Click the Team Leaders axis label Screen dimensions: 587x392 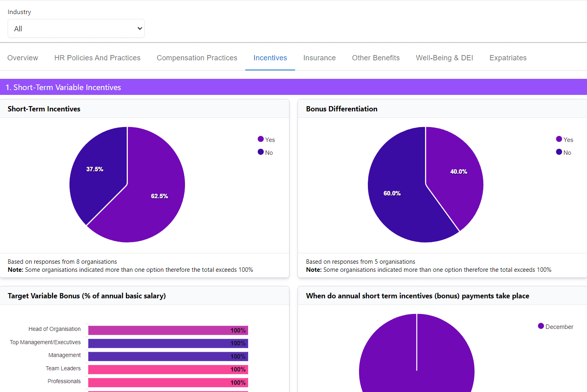click(x=63, y=368)
